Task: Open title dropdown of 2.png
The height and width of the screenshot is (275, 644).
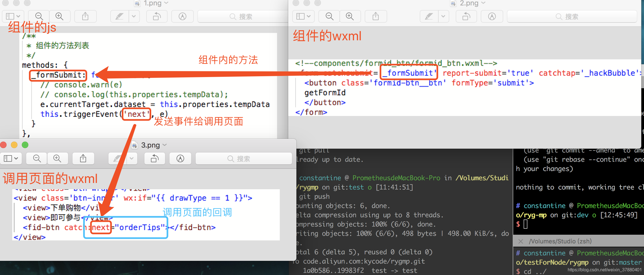Action: click(483, 3)
